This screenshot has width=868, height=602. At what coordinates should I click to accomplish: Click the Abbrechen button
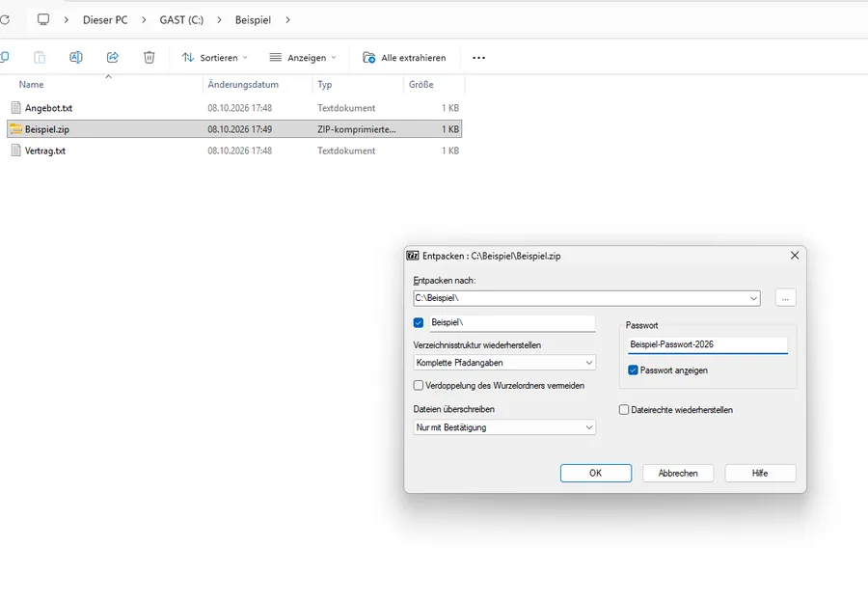point(678,473)
